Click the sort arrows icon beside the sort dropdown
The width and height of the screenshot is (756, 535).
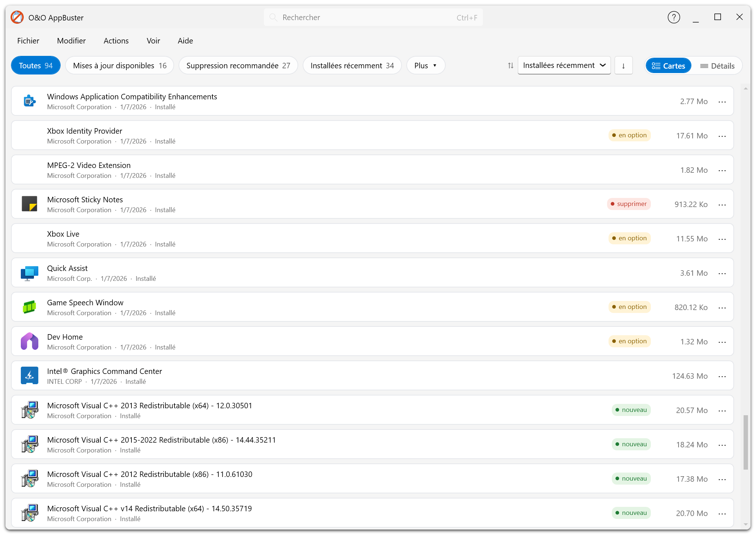click(510, 66)
